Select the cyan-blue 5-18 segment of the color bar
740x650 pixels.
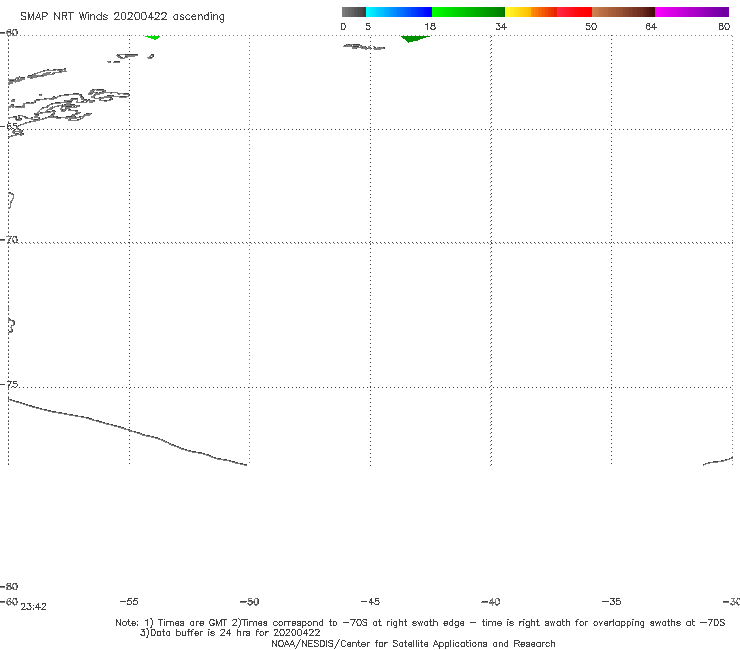pyautogui.click(x=399, y=12)
